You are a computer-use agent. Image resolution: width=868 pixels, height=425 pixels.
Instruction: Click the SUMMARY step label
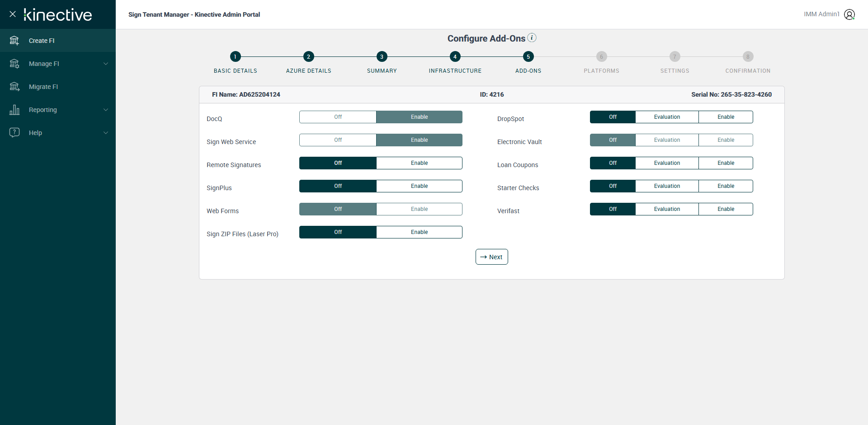(x=382, y=71)
